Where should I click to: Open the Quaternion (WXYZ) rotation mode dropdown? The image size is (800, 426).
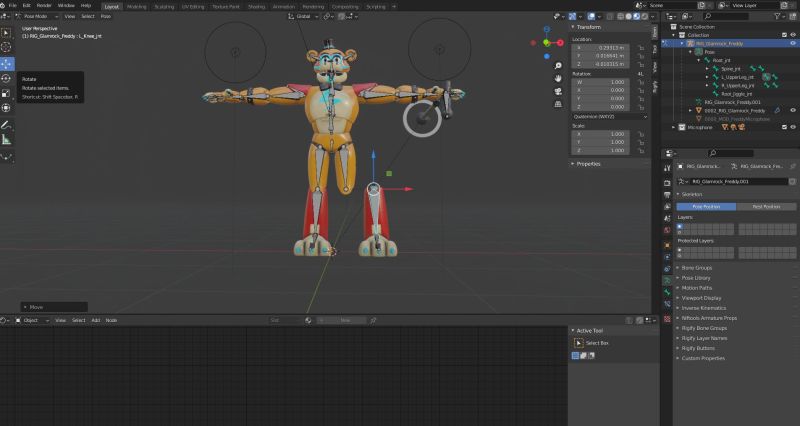610,117
